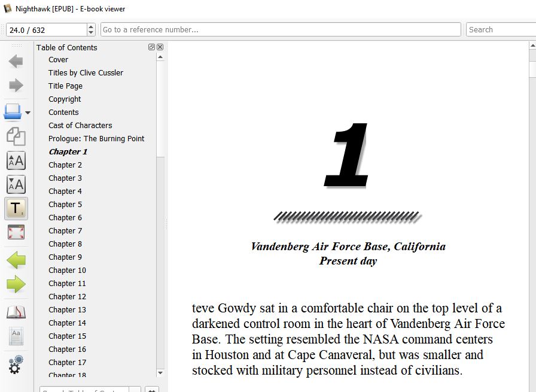536x392 pixels.
Task: Open Chapter 11
Action: coord(67,283)
